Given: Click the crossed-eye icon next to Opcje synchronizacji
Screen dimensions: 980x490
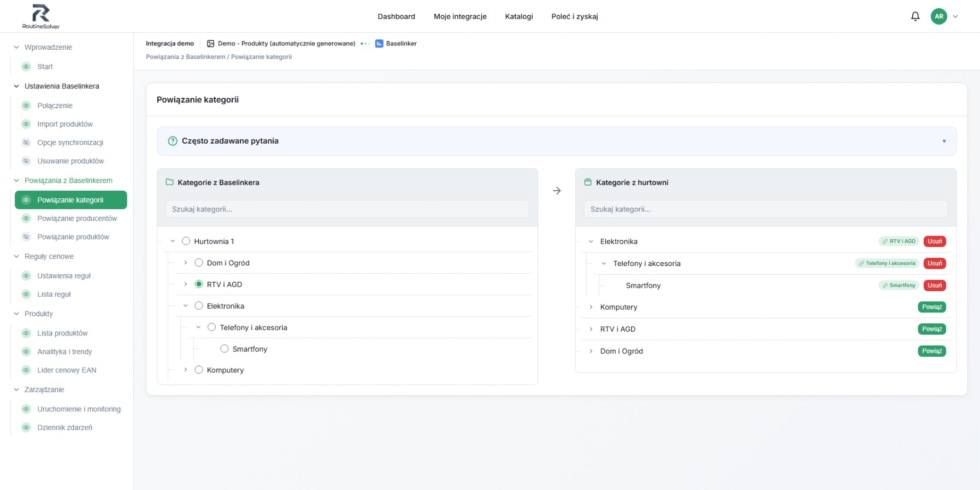Looking at the screenshot, I should [x=26, y=143].
